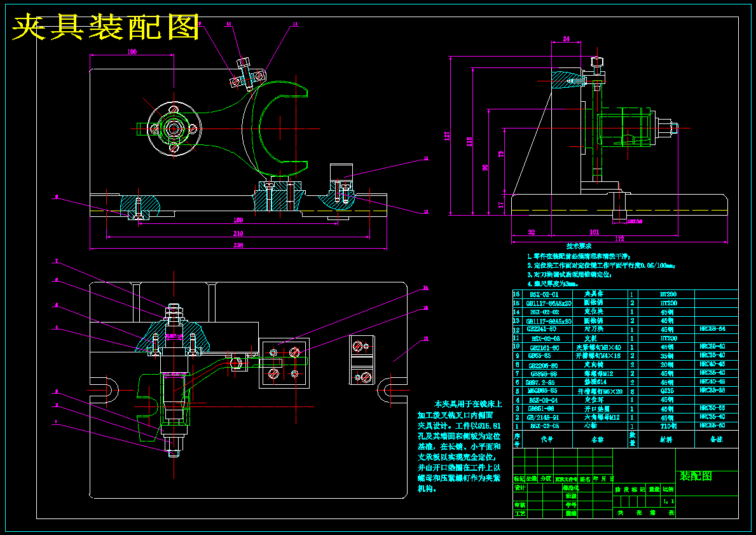Click part code BSX-02-05 in row 1
The height and width of the screenshot is (535, 756).
pyautogui.click(x=545, y=426)
